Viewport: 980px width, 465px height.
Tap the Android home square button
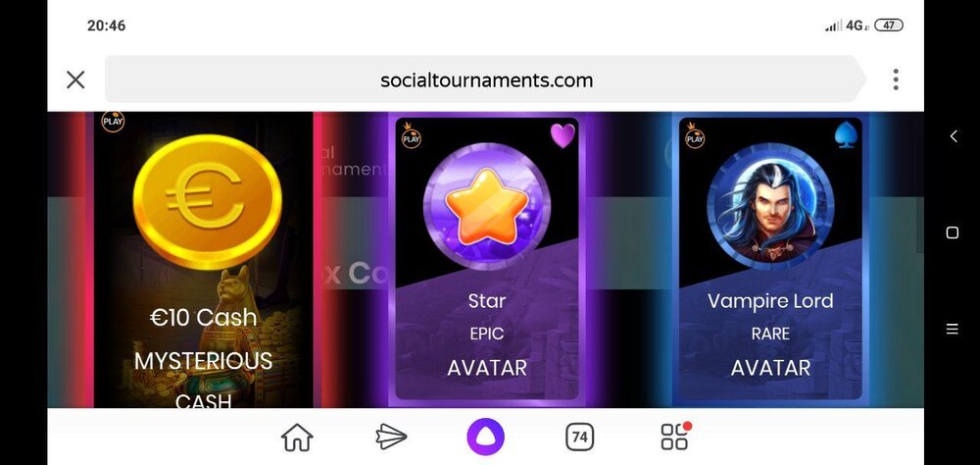click(953, 232)
